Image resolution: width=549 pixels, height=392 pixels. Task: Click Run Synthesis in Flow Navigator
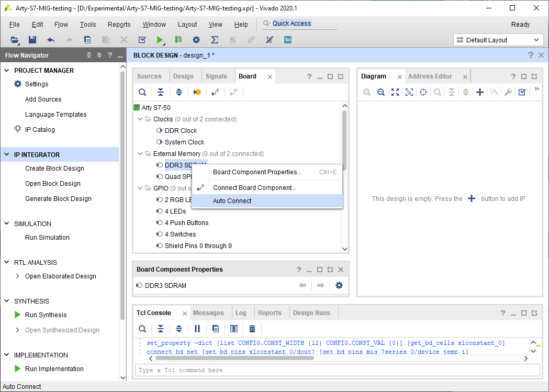(46, 315)
